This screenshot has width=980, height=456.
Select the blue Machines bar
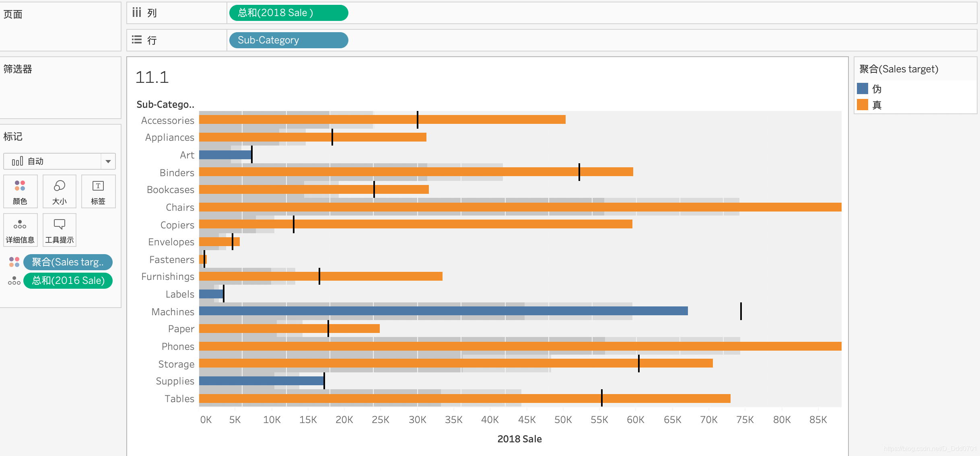(443, 311)
